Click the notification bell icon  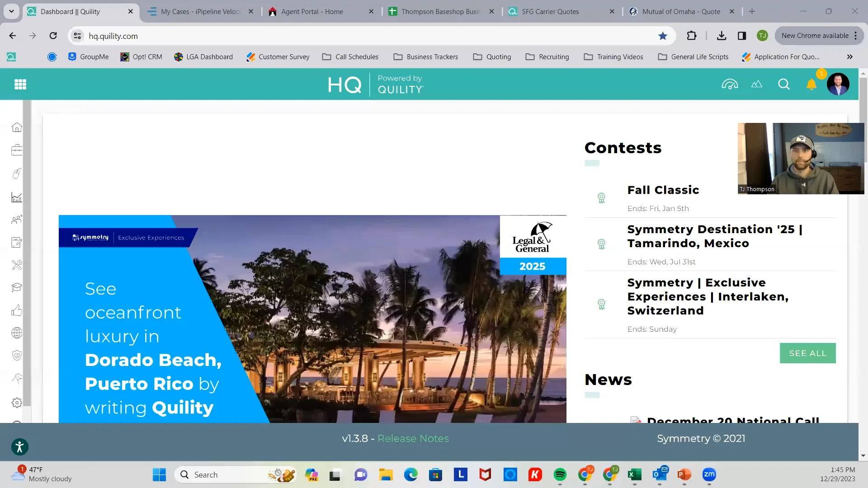click(811, 84)
